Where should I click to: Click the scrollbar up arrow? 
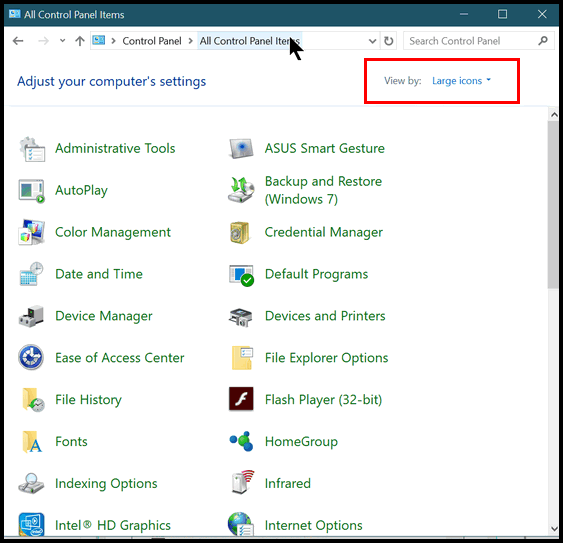click(x=554, y=115)
